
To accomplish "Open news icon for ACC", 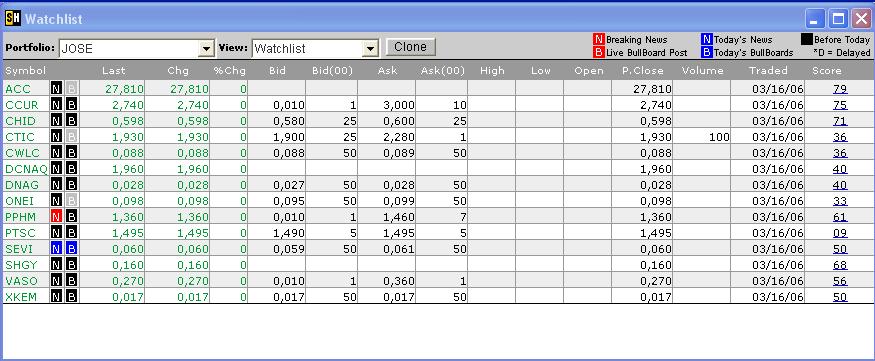I will pos(56,89).
